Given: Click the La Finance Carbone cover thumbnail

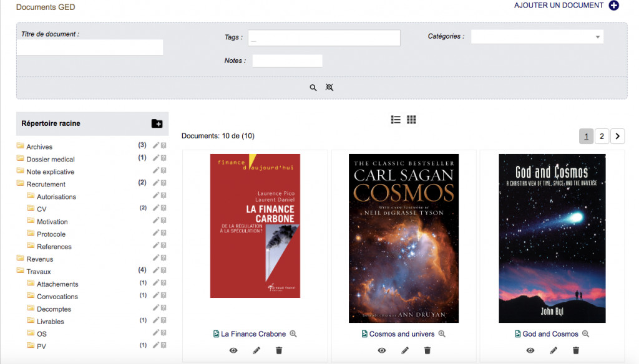Looking at the screenshot, I should pyautogui.click(x=255, y=226).
